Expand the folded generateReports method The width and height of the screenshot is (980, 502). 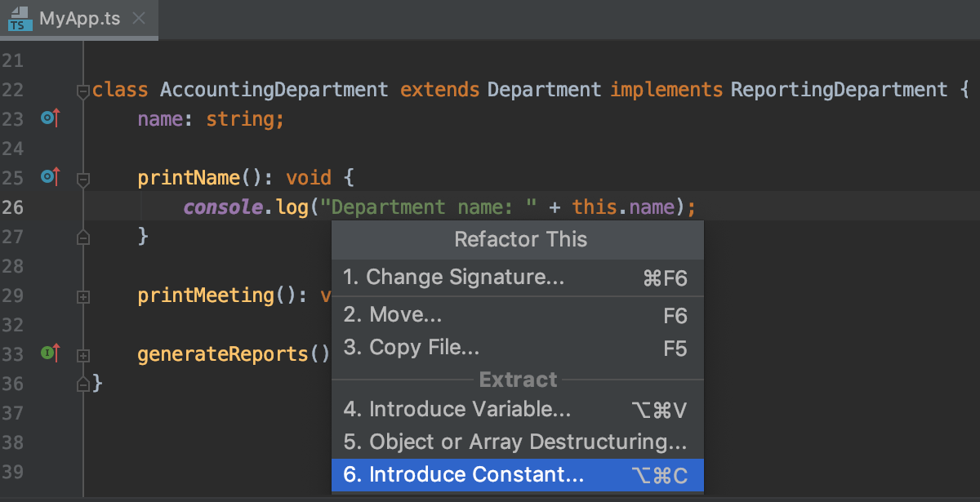pos(82,355)
